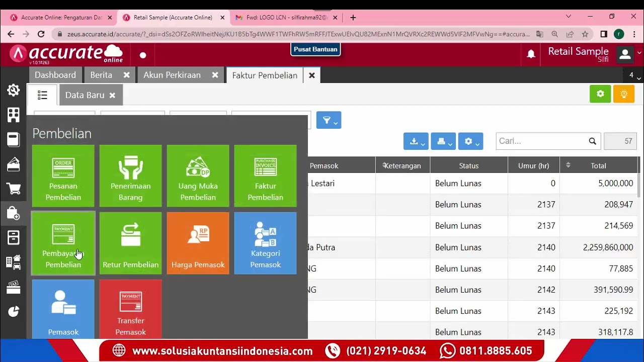
Task: Sort by the Total column header
Action: [x=598, y=165]
